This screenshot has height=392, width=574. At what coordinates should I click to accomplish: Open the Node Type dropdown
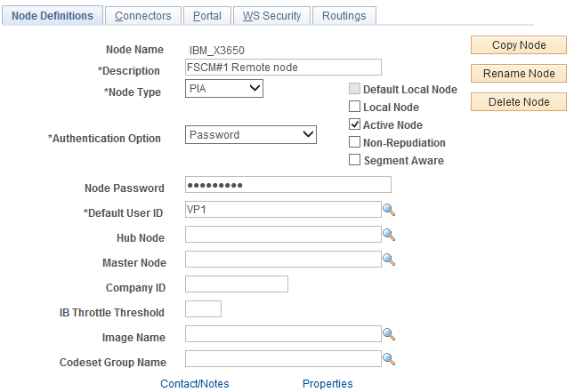pyautogui.click(x=224, y=88)
